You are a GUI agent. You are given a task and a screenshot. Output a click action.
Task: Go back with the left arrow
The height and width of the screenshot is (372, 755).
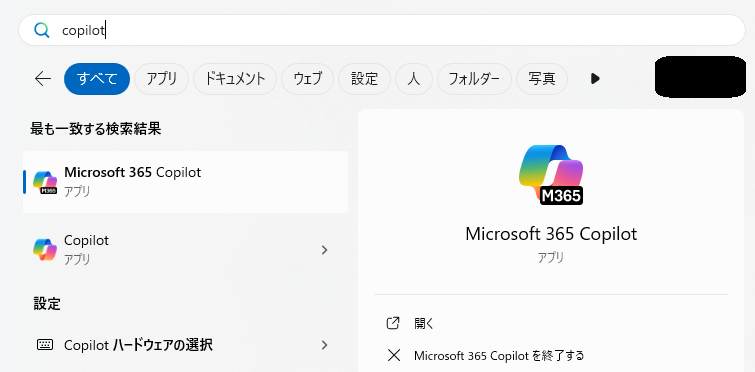click(43, 79)
